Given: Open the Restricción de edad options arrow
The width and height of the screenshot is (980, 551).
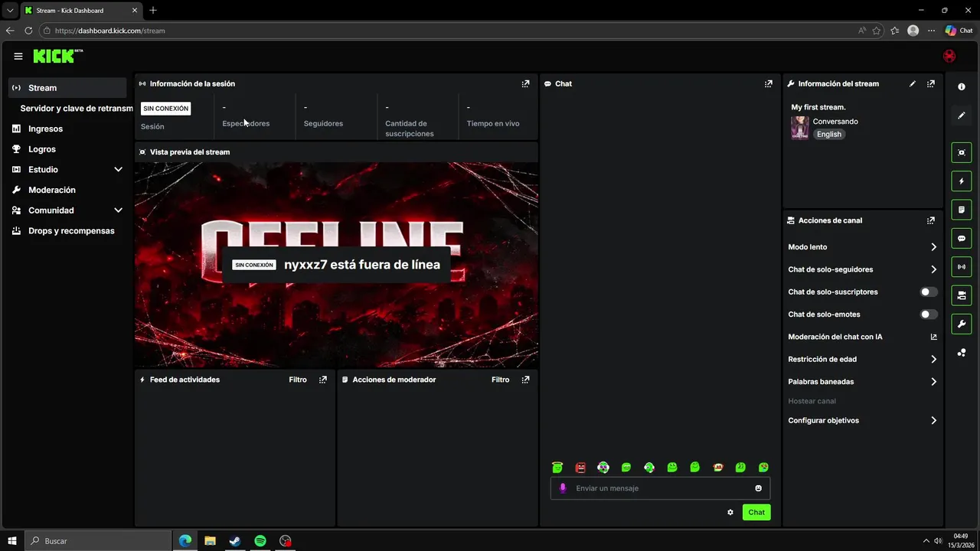Looking at the screenshot, I should pyautogui.click(x=933, y=359).
